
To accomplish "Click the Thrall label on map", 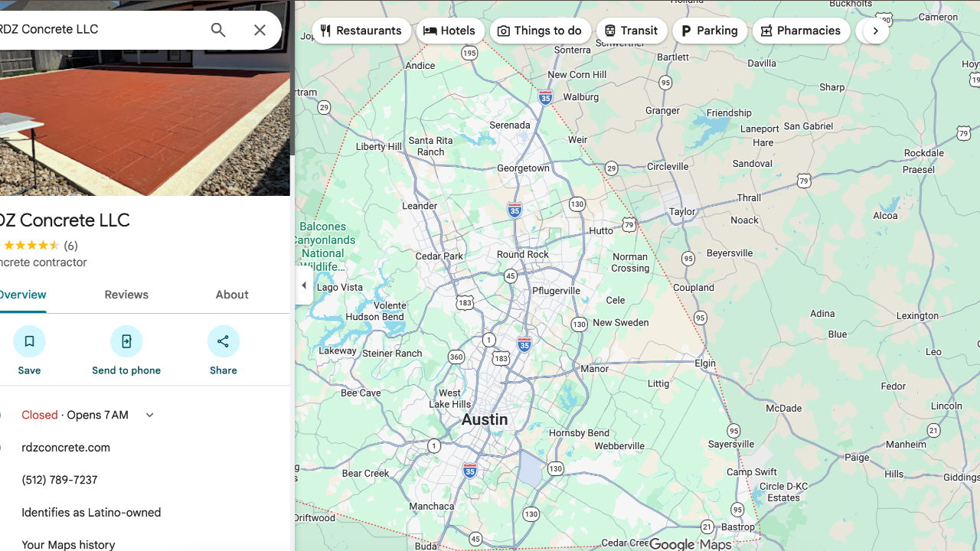I will [x=749, y=198].
